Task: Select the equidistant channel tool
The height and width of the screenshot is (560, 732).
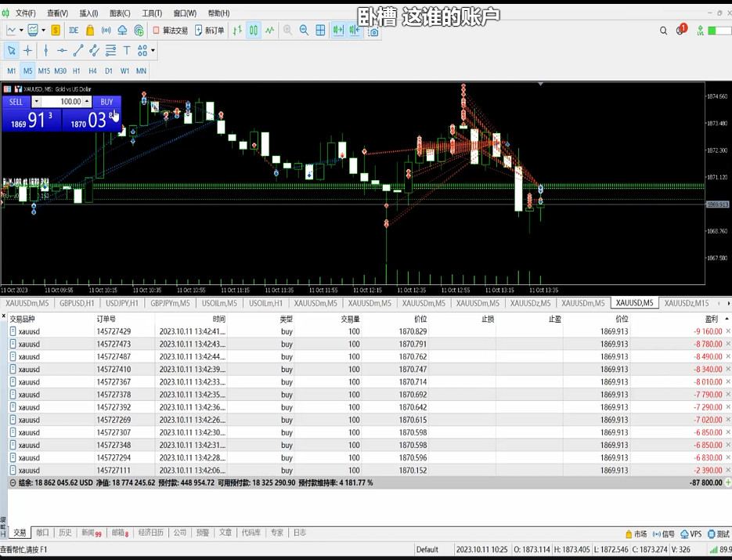Action: coord(94,50)
